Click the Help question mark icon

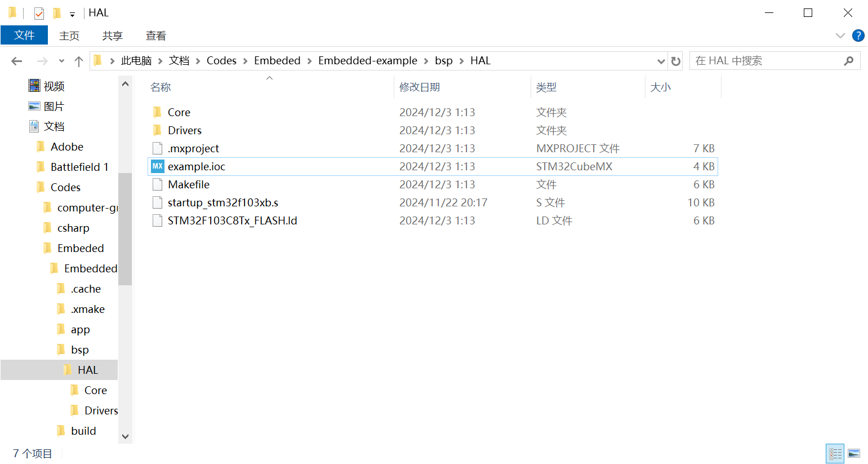(x=858, y=36)
